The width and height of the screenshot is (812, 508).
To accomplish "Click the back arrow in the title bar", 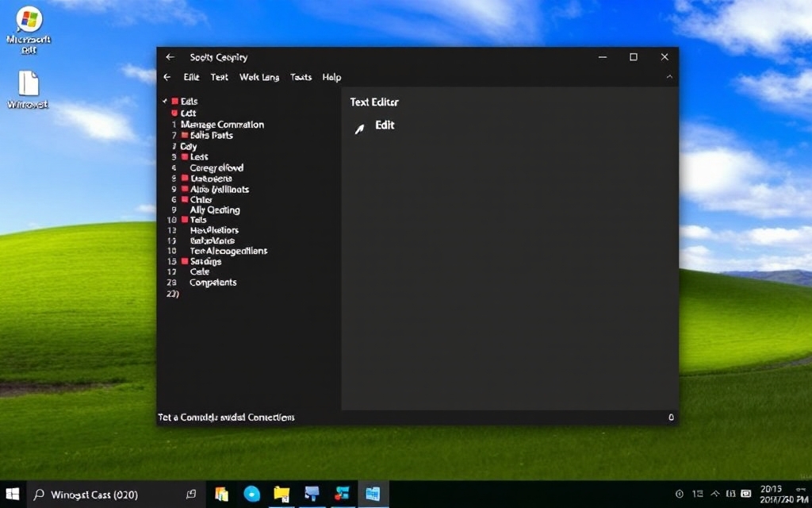I will pos(170,57).
